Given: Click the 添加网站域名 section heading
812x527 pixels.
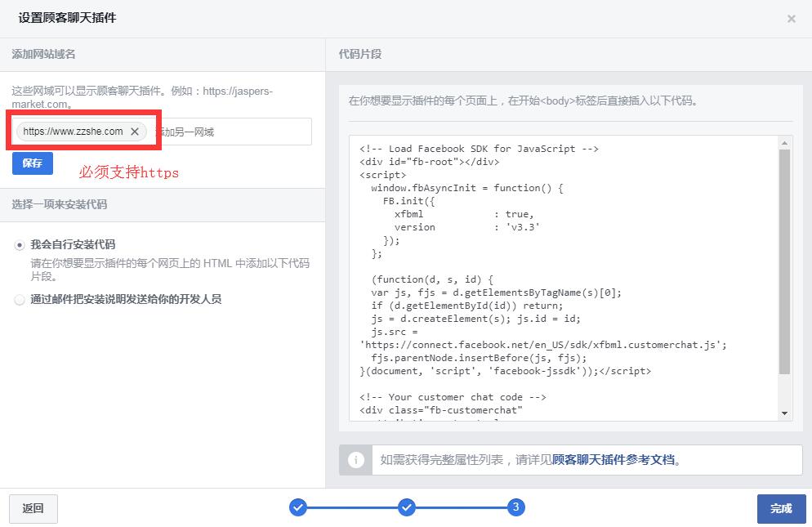Looking at the screenshot, I should [x=43, y=55].
